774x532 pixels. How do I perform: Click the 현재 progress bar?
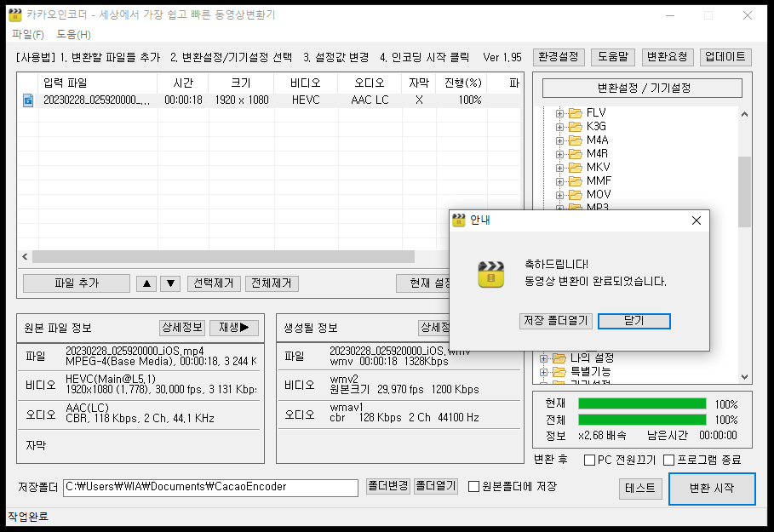click(642, 403)
